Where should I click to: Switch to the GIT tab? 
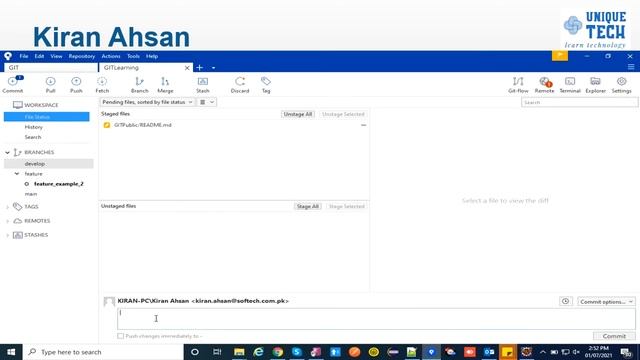pyautogui.click(x=51, y=67)
